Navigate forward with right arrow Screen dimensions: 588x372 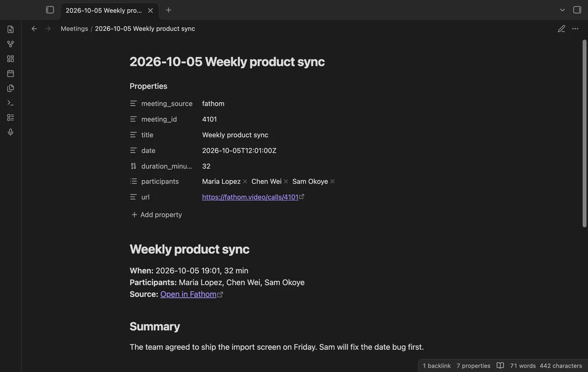click(48, 28)
